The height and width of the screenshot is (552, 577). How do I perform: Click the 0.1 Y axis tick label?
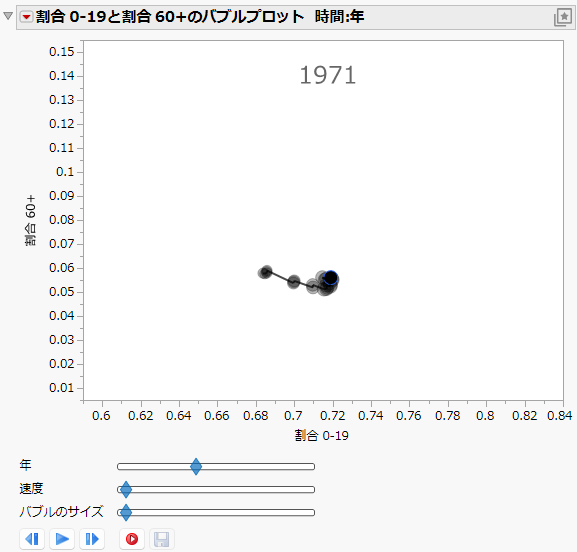click(x=65, y=172)
